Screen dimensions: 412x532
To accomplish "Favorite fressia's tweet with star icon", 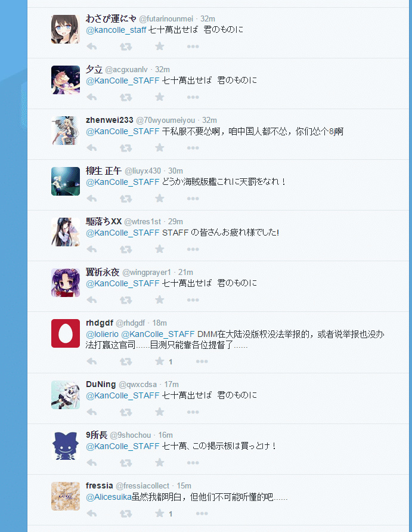I will (x=159, y=514).
